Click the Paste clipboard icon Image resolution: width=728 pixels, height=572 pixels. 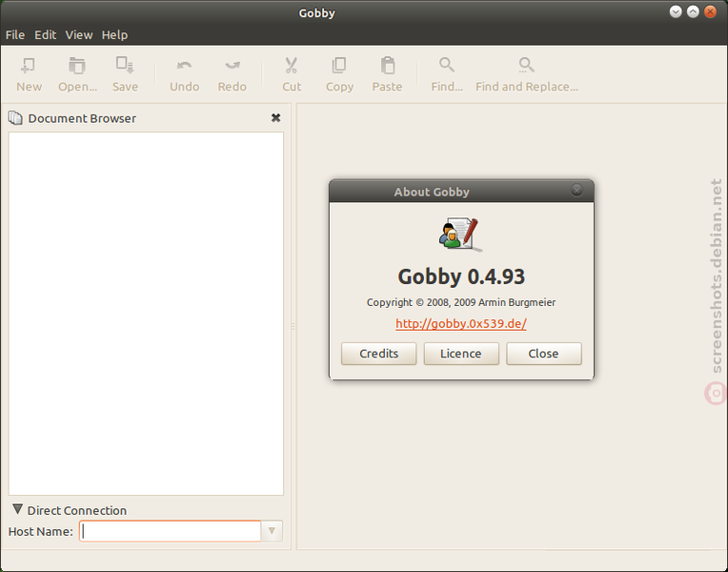pos(388,66)
